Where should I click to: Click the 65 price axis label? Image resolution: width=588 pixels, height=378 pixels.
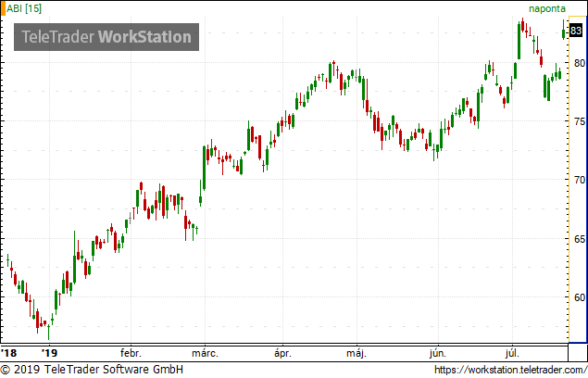[x=580, y=239]
